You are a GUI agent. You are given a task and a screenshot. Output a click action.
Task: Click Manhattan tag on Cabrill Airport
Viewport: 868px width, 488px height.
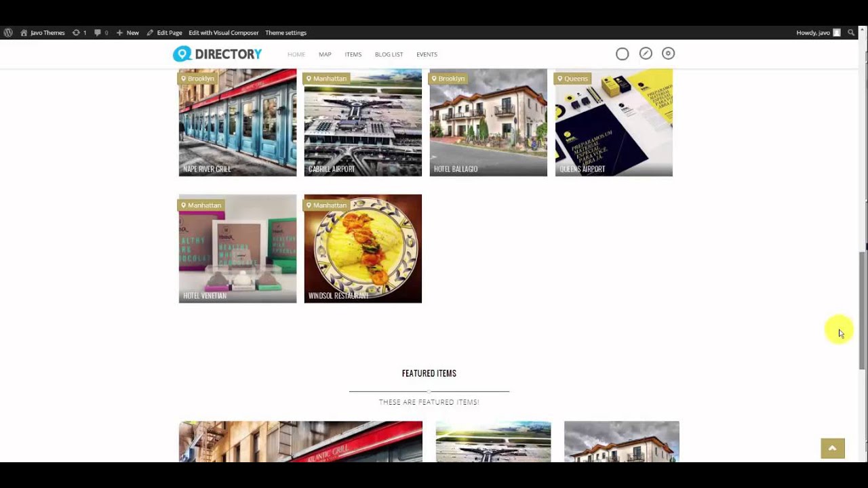[x=326, y=79]
